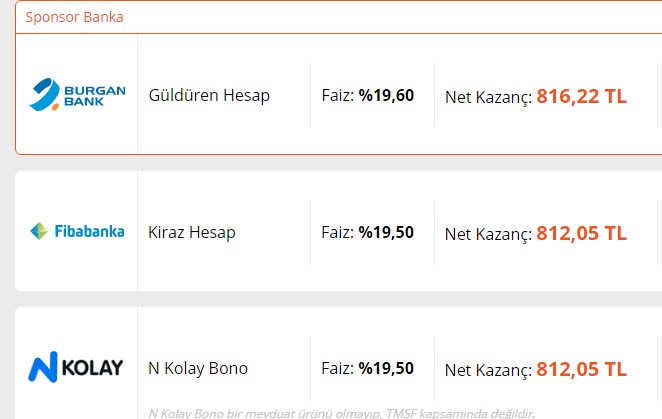Open the Güldüren Hesap product

pyautogui.click(x=209, y=95)
